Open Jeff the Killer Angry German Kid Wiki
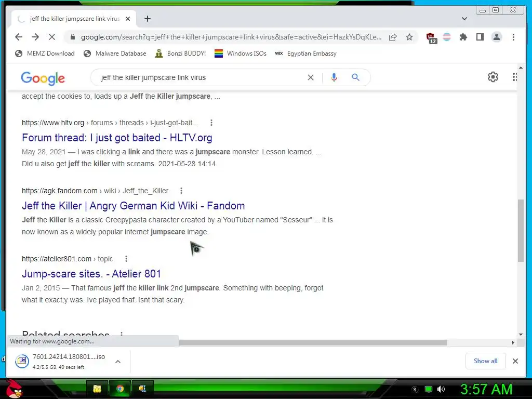The image size is (532, 399). pyautogui.click(x=134, y=206)
